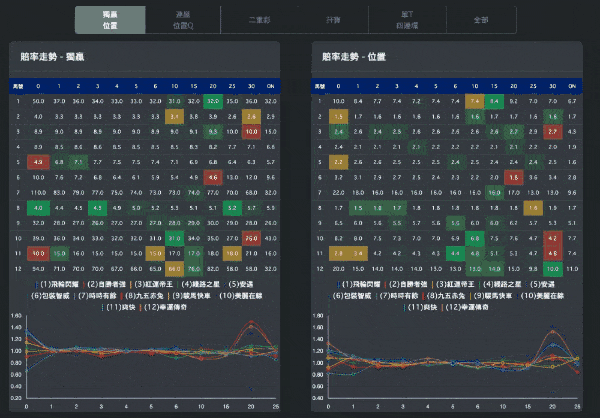
Task: Click the 賠率走勢 - 位置 panel title
Action: [350, 59]
